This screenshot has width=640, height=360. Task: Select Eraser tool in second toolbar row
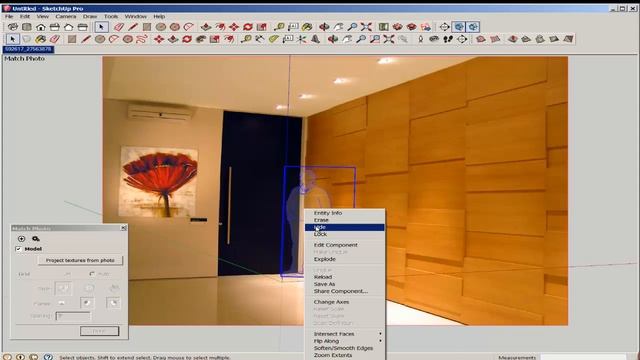55,39
